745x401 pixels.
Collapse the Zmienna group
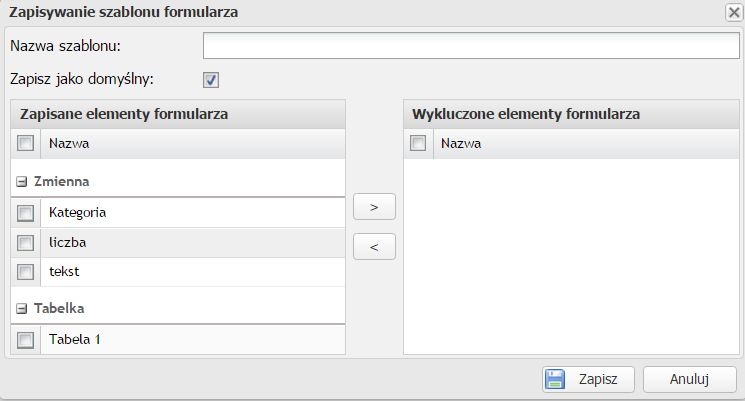pyautogui.click(x=21, y=183)
